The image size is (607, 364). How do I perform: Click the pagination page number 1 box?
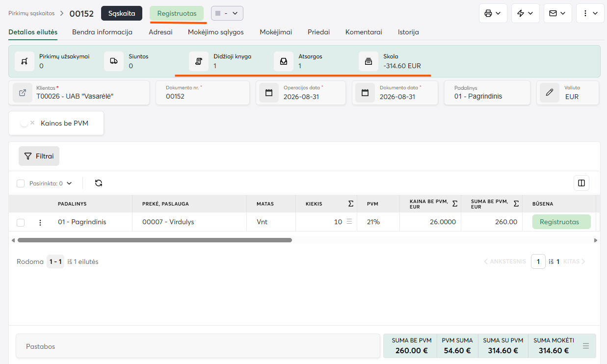coord(538,262)
